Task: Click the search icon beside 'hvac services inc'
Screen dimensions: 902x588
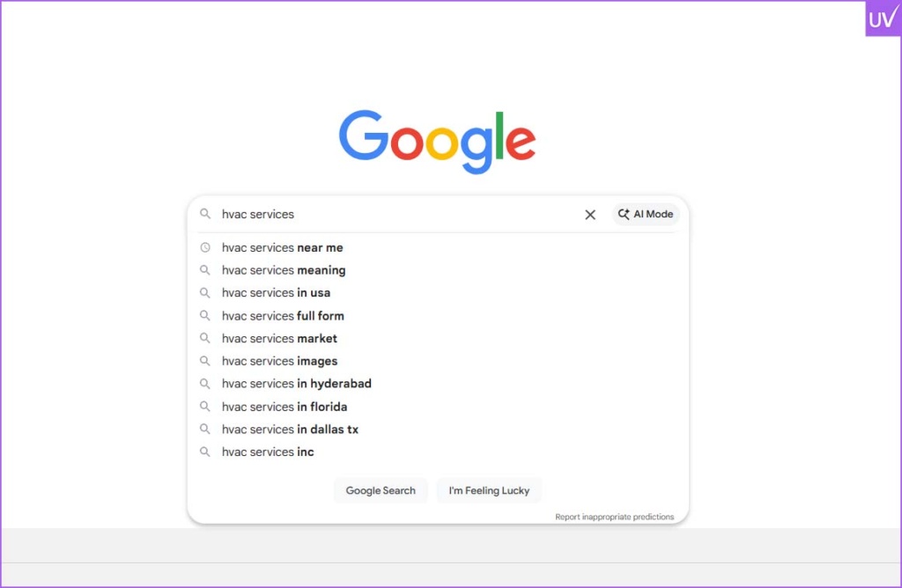Action: [205, 452]
